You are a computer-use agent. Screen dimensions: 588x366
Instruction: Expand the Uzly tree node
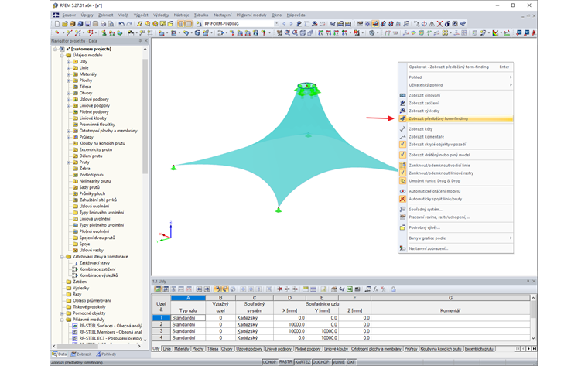click(x=69, y=61)
